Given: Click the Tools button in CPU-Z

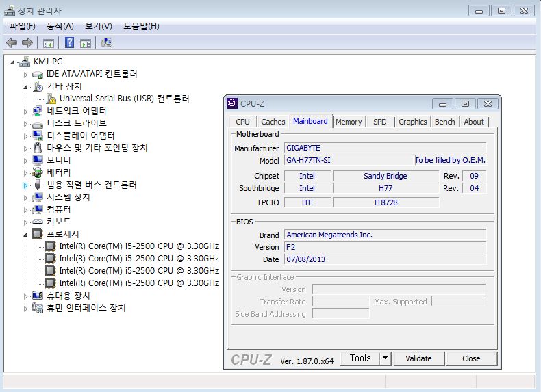Looking at the screenshot, I should pyautogui.click(x=360, y=358).
